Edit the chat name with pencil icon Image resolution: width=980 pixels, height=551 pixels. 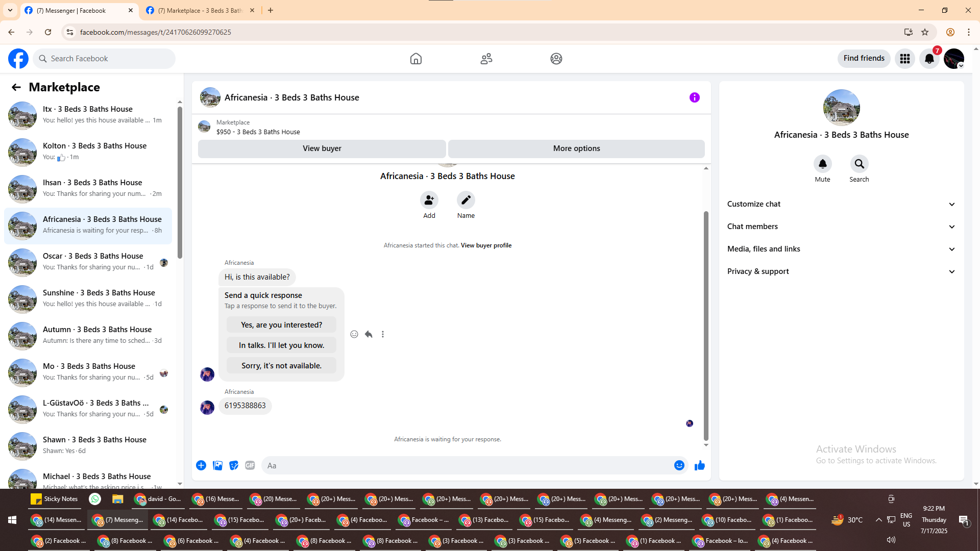click(x=466, y=200)
